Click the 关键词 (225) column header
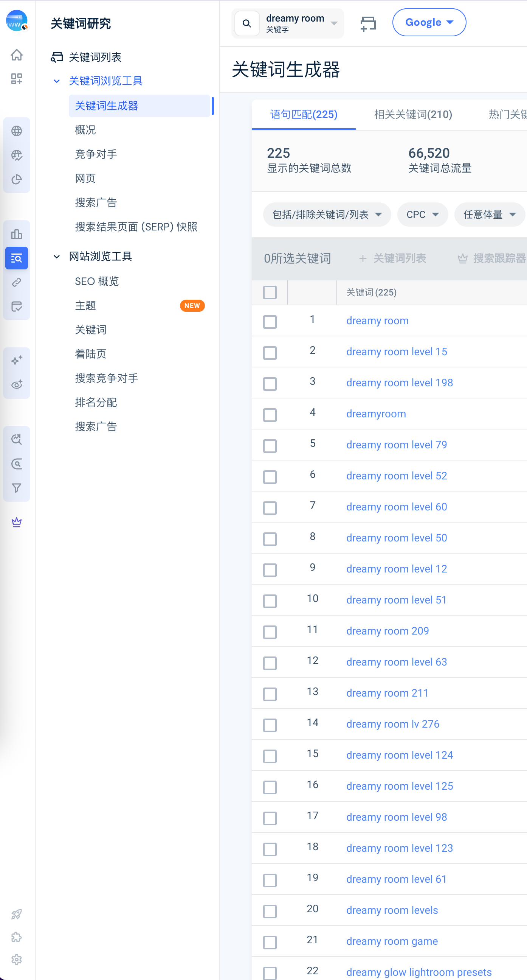 (371, 292)
